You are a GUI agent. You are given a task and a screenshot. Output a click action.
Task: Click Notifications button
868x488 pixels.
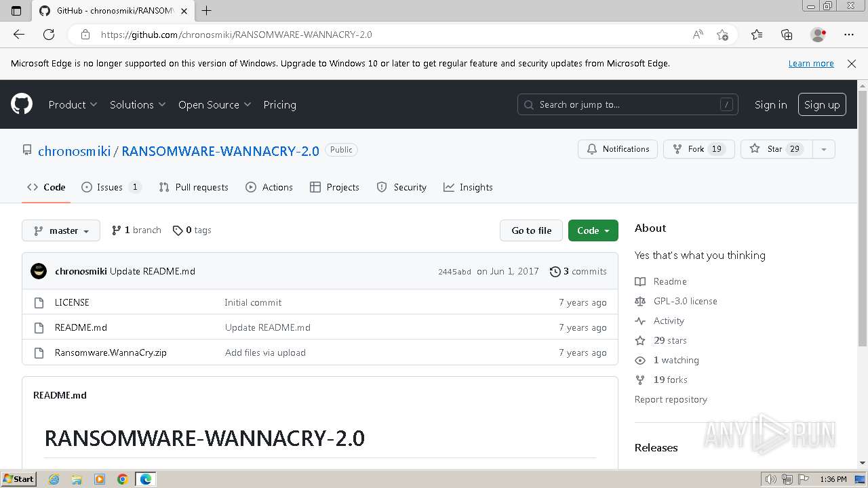(618, 149)
